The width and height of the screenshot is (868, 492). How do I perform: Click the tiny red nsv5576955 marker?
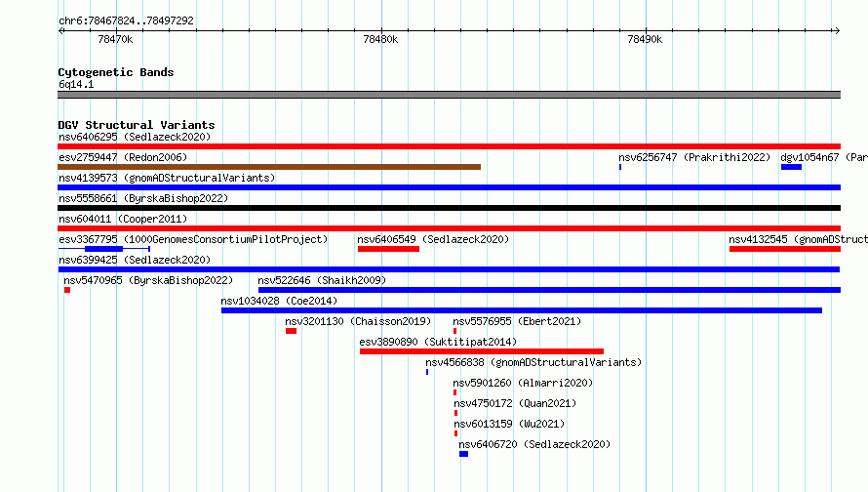click(455, 331)
